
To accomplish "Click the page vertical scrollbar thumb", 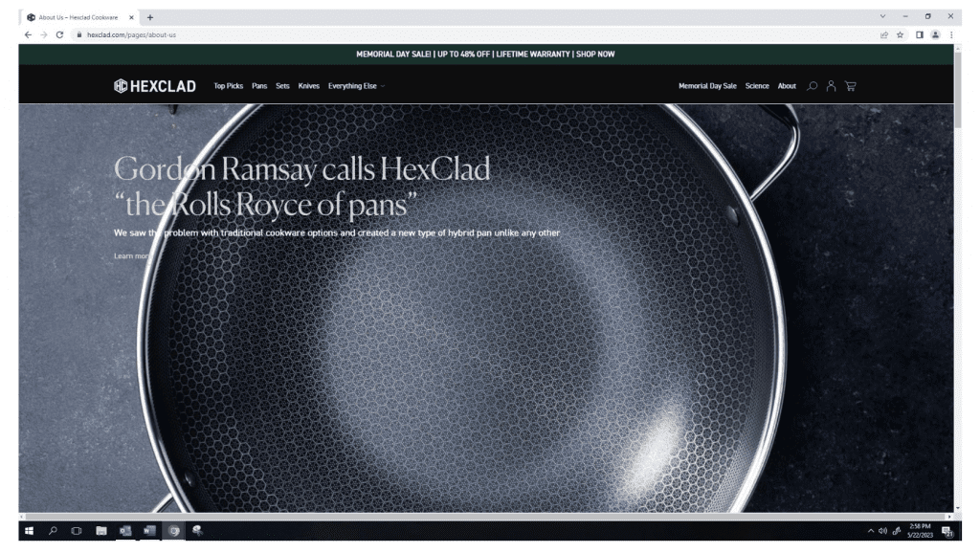I will [x=957, y=91].
